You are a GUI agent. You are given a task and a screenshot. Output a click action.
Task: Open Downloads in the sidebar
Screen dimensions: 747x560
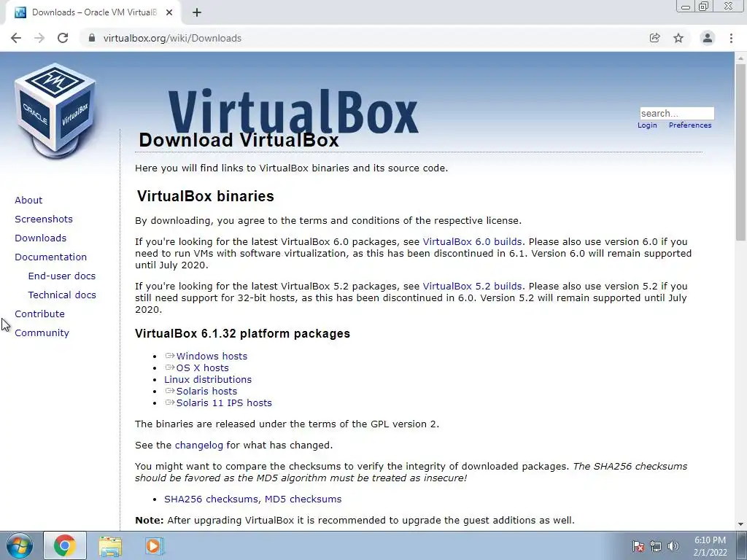pos(41,238)
